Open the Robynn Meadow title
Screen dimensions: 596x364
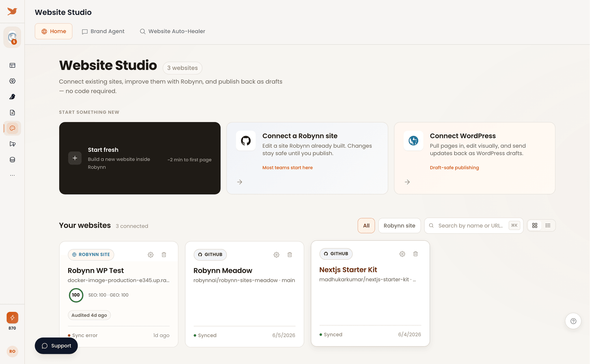point(223,271)
